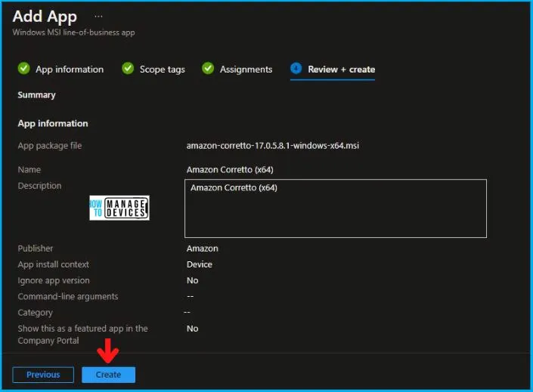The width and height of the screenshot is (533, 392).
Task: Click the green checkmark beside App information
Action: 23,68
